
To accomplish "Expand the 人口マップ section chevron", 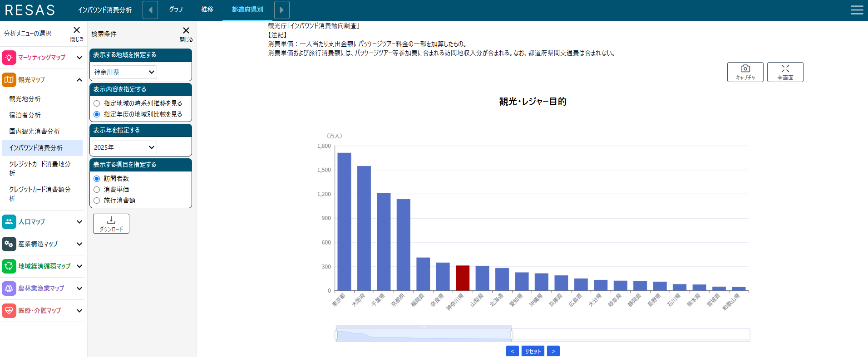I will point(79,222).
